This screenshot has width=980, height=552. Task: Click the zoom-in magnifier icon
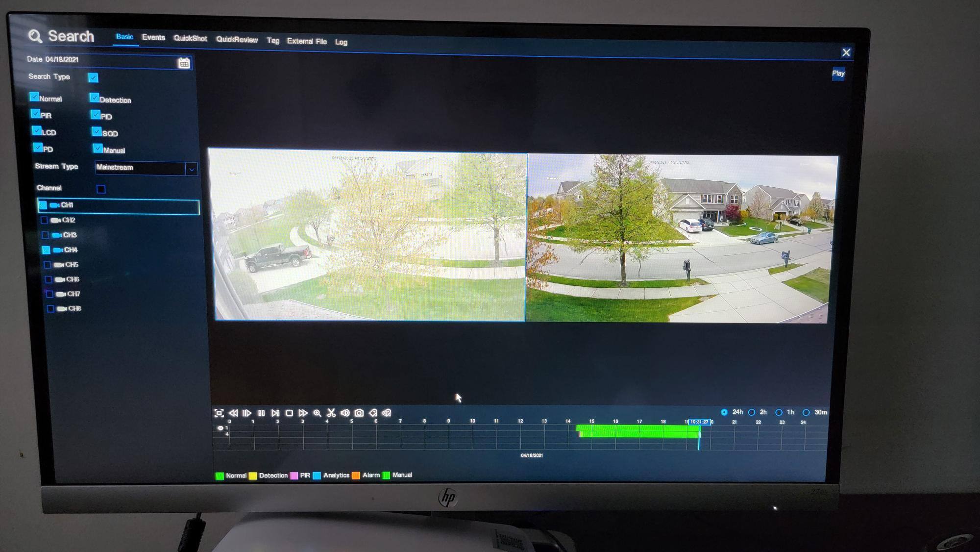point(317,413)
